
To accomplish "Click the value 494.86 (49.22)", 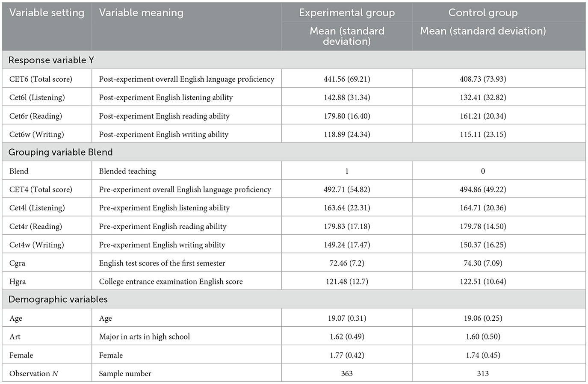I will (x=483, y=189).
